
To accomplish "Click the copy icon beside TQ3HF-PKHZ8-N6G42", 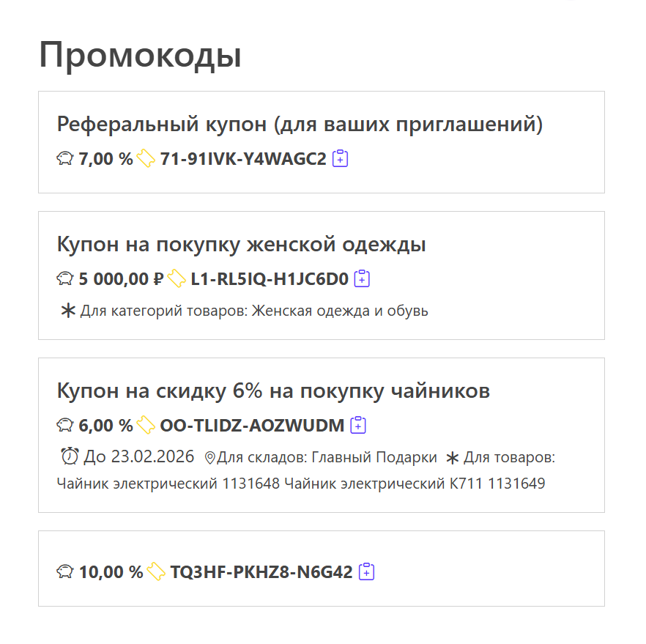I will (367, 571).
